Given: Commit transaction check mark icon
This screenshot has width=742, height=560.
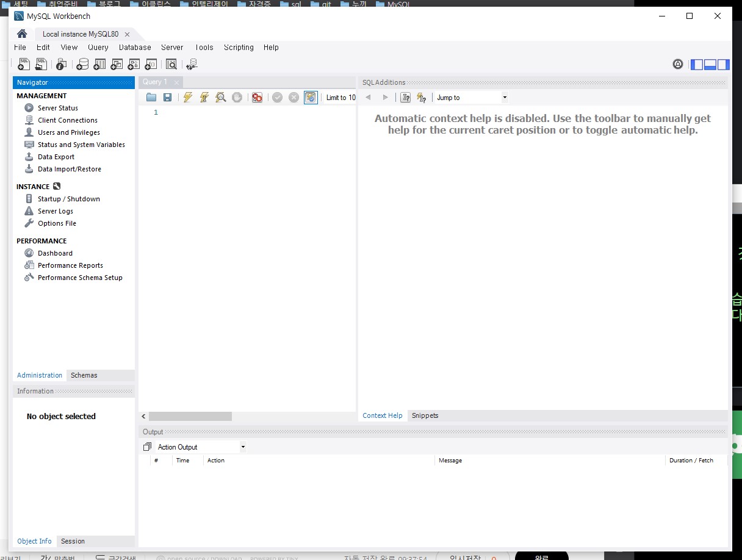Looking at the screenshot, I should [278, 98].
